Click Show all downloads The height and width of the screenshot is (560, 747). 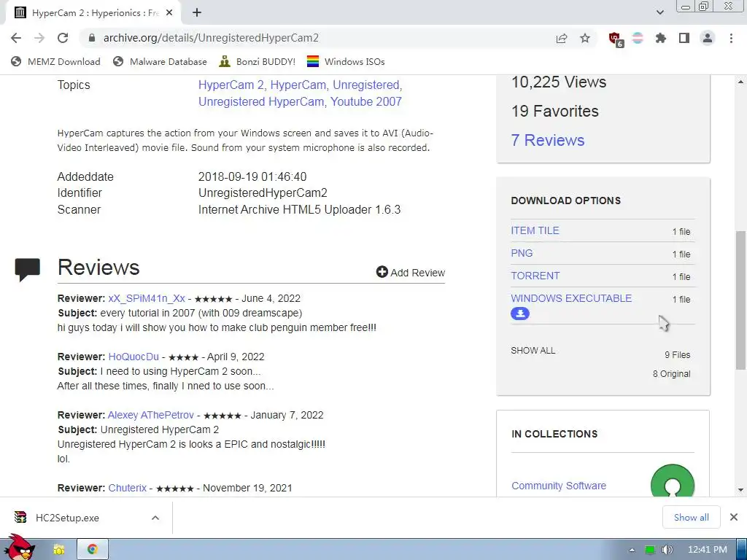(x=692, y=517)
